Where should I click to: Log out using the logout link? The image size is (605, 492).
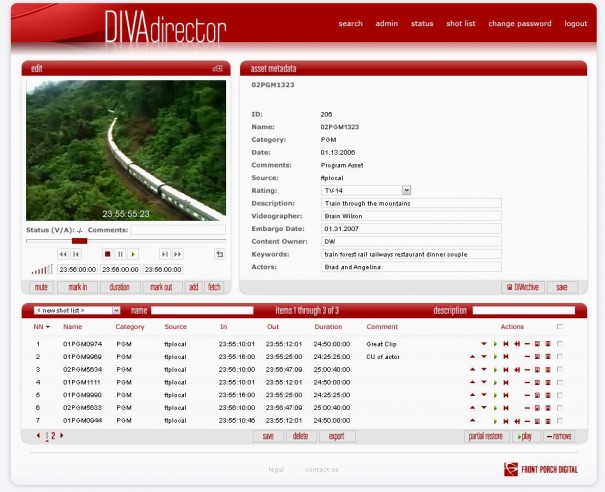point(576,24)
